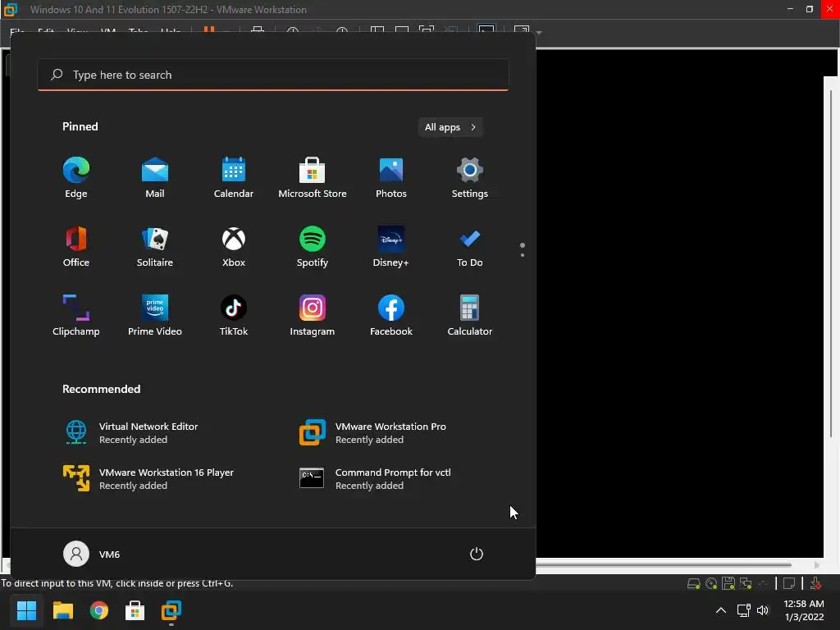
Task: Open Edge from pinned apps
Action: (76, 178)
